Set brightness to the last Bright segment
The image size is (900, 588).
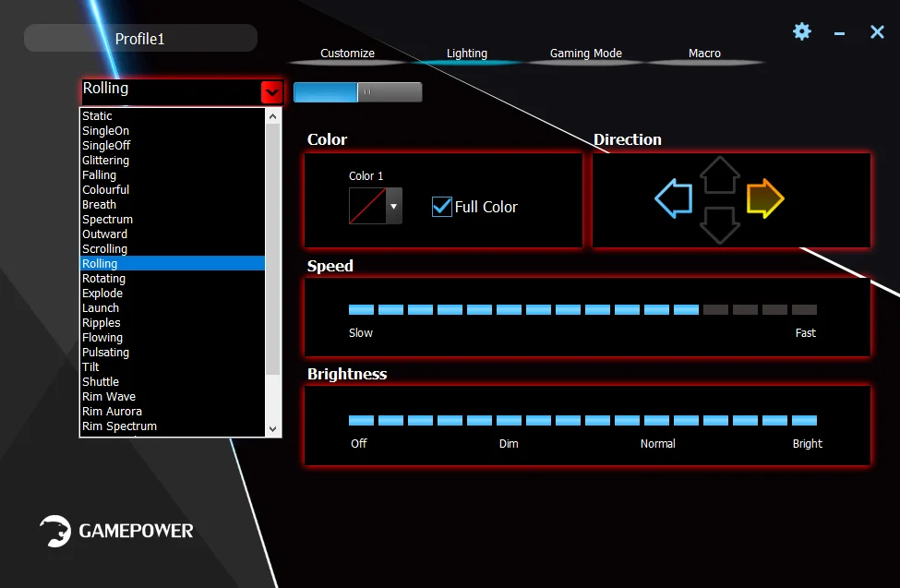(x=804, y=420)
